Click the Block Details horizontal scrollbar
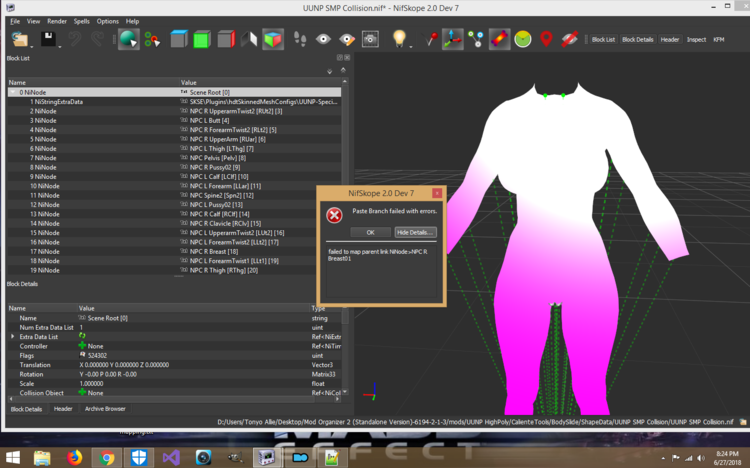Screen dimensions: 750x468 pos(174,399)
